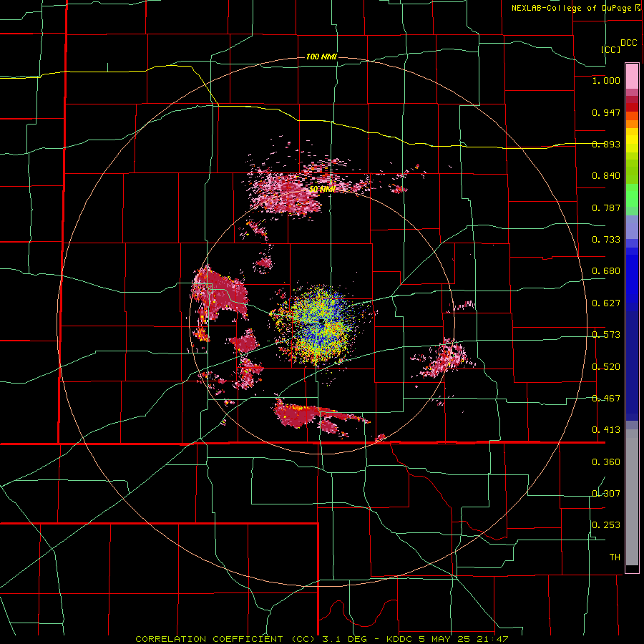Viewport: 644px width, 644px height.
Task: Select the 0.627 scale value
Action: click(606, 303)
